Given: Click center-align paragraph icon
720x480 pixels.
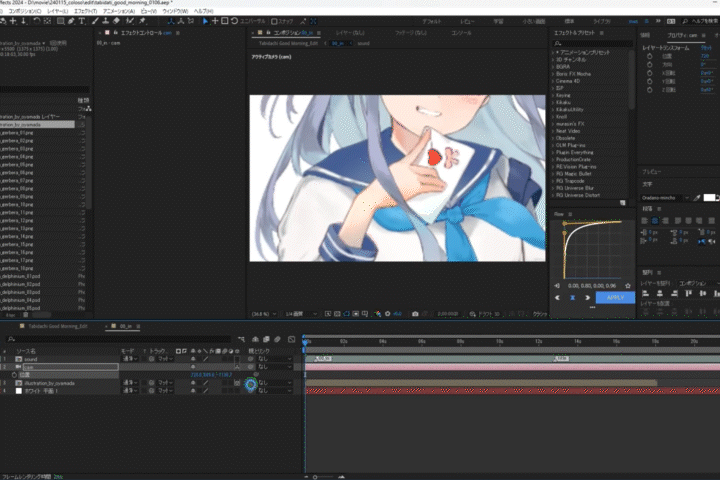Looking at the screenshot, I should pos(655,220).
